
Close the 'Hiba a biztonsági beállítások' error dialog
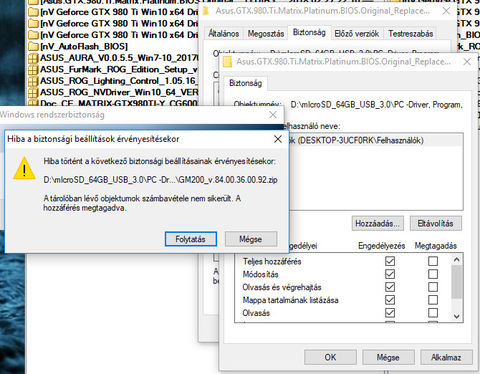click(x=278, y=139)
